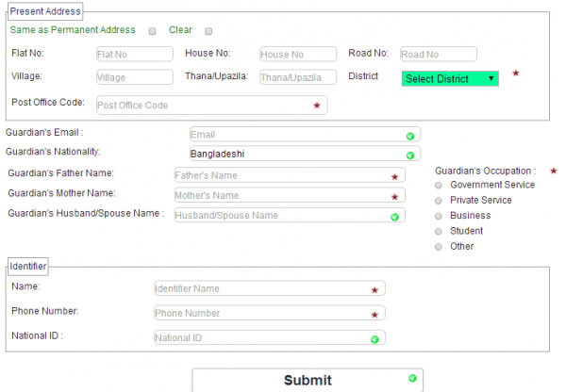This screenshot has height=392, width=566.
Task: Tick the Clear checkbox
Action: point(208,30)
